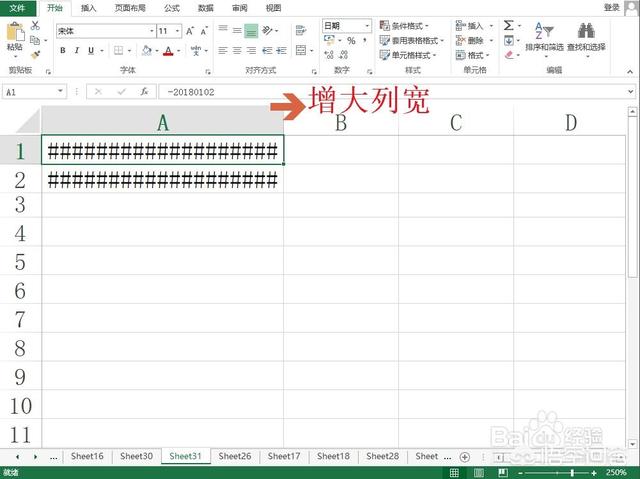Image resolution: width=640 pixels, height=479 pixels.
Task: Click the Wrap Text icon
Action: coord(301,30)
